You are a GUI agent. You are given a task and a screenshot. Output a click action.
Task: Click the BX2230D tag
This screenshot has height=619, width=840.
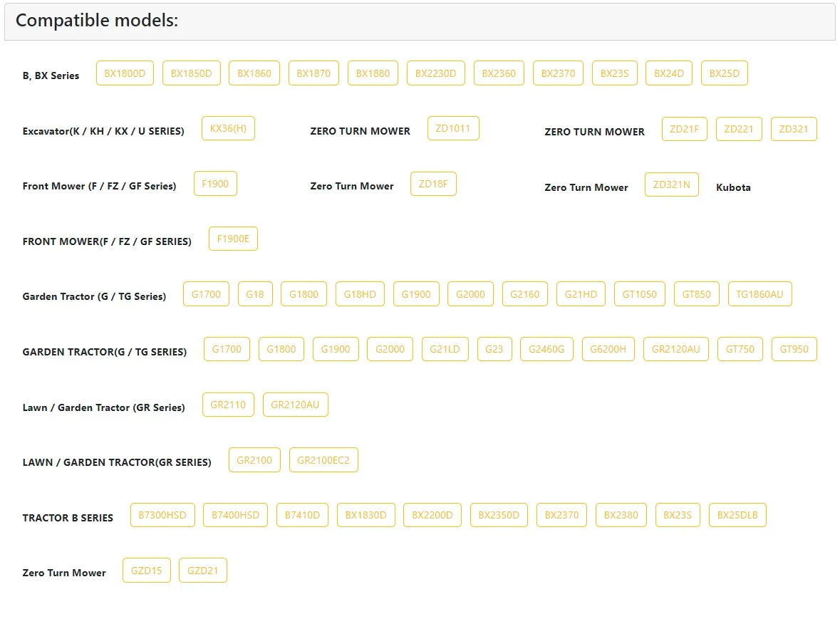click(435, 73)
